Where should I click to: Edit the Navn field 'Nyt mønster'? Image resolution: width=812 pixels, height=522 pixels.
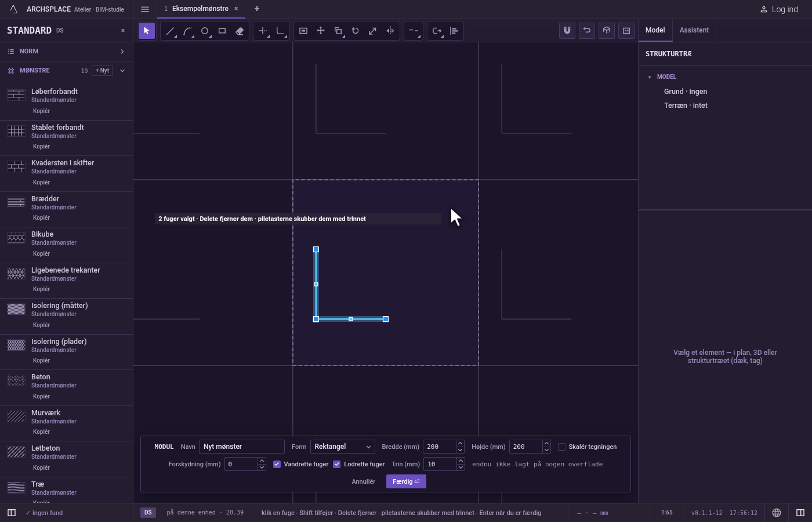click(x=242, y=447)
